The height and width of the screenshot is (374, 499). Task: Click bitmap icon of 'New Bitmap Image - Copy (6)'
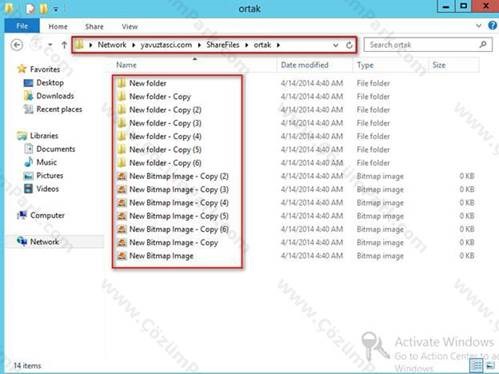pos(122,229)
